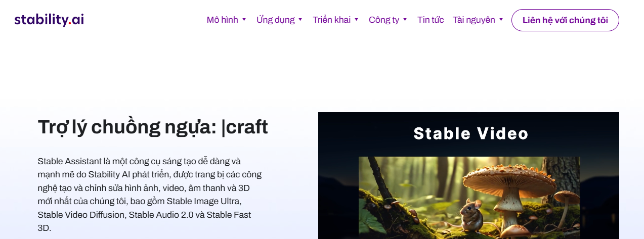This screenshot has height=239, width=644.
Task: Choose the Công ty menu label
Action: [x=383, y=20]
